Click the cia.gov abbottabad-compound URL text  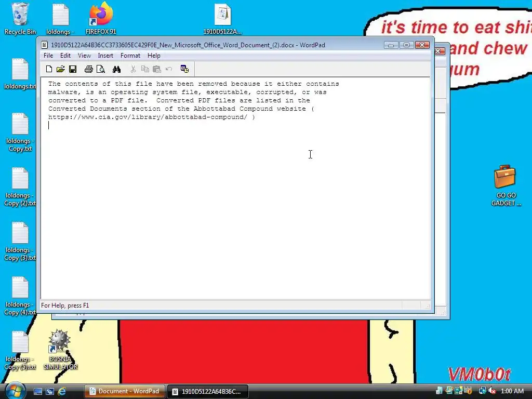coord(148,117)
